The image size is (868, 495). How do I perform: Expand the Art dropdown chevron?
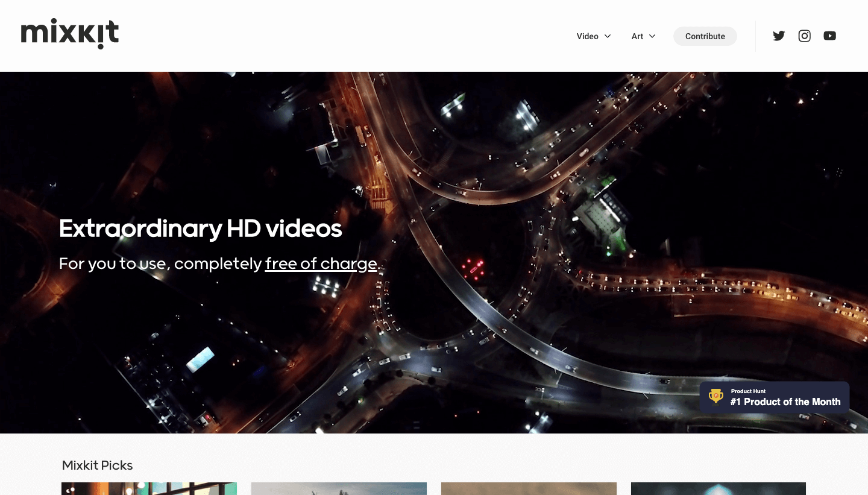653,36
